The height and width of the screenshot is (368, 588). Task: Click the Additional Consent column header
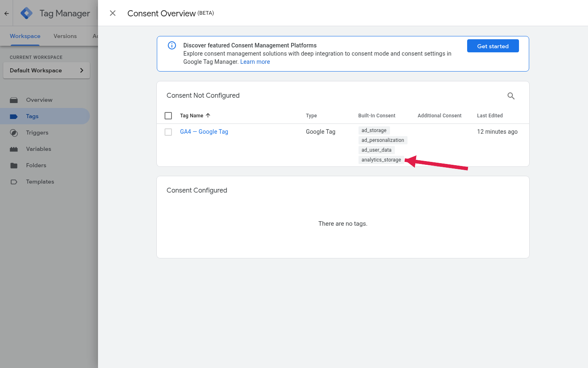point(439,116)
